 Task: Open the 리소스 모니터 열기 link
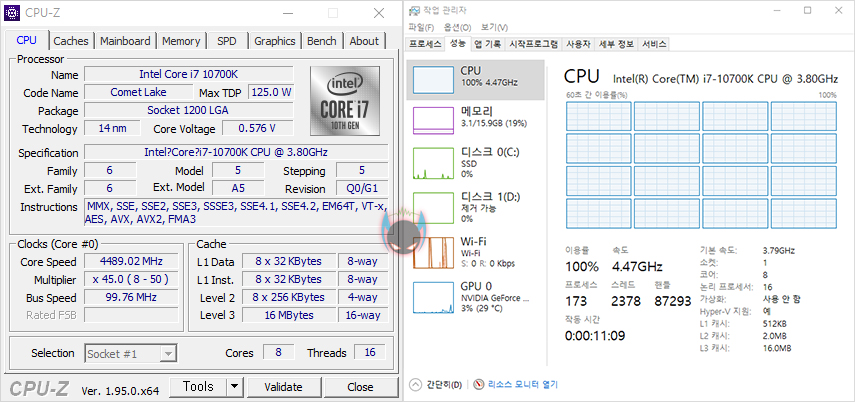pyautogui.click(x=523, y=385)
